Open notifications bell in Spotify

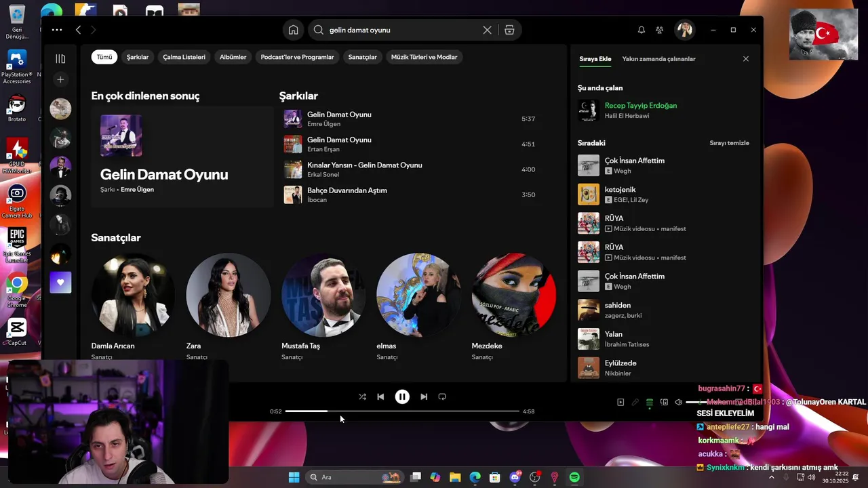pos(641,30)
